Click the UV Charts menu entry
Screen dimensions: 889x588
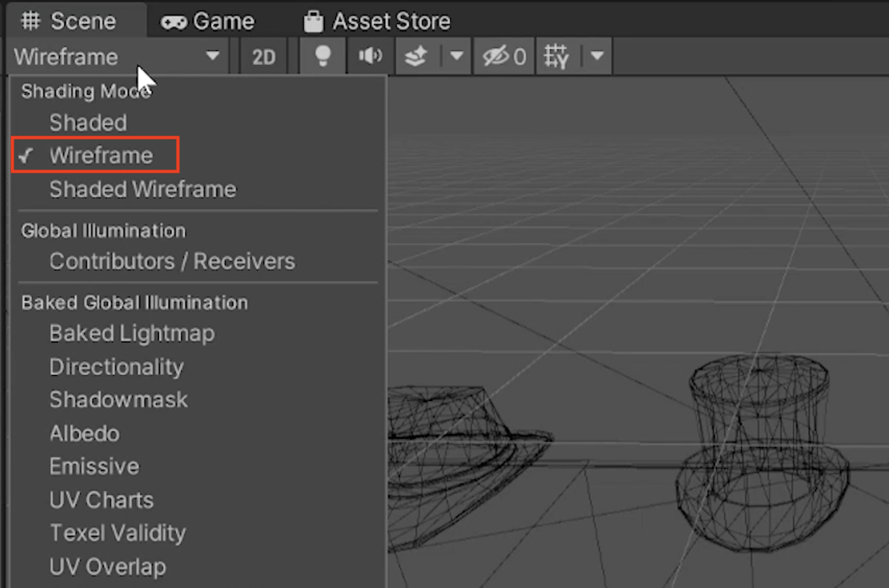coord(101,500)
